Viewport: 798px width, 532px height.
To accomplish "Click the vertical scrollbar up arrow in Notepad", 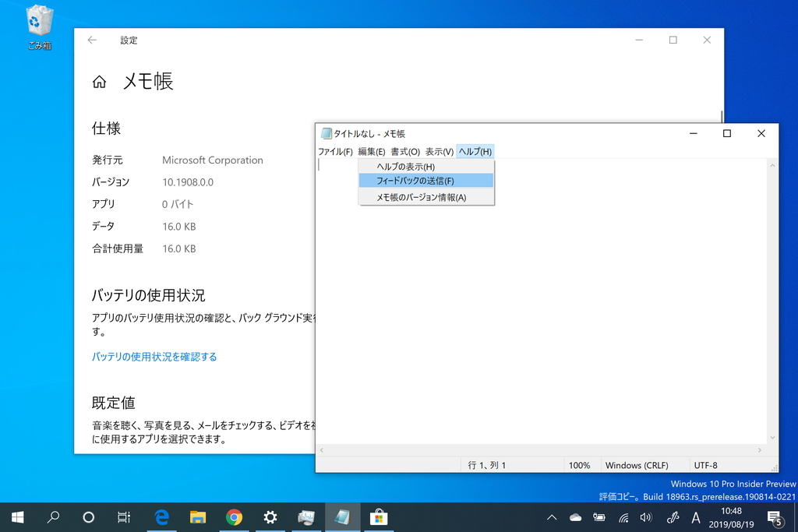I will pos(772,164).
